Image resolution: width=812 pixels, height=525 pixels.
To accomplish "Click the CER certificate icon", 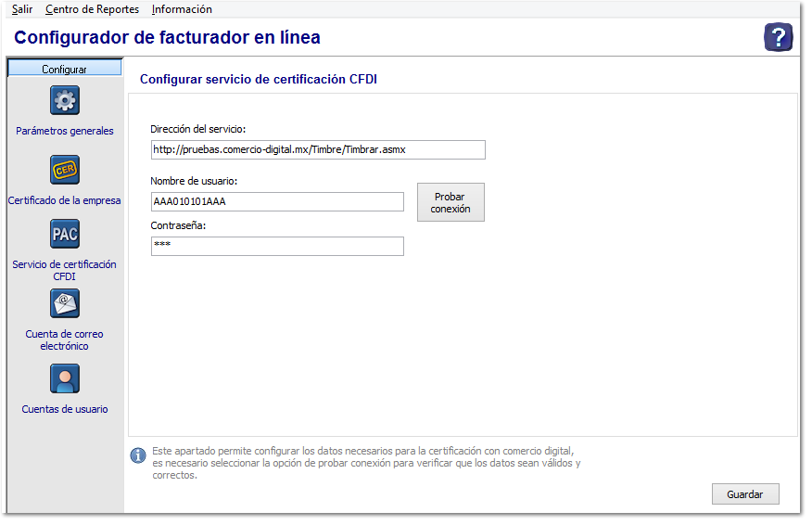I will [65, 170].
